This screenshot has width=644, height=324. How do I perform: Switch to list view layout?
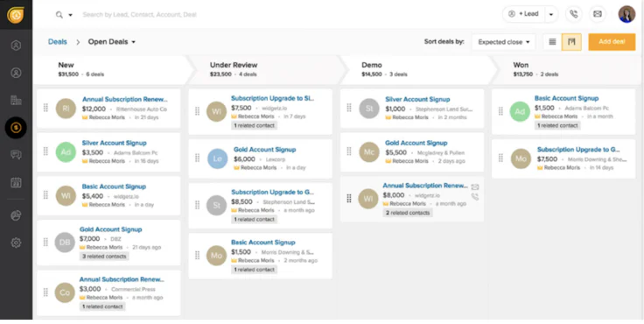click(552, 42)
